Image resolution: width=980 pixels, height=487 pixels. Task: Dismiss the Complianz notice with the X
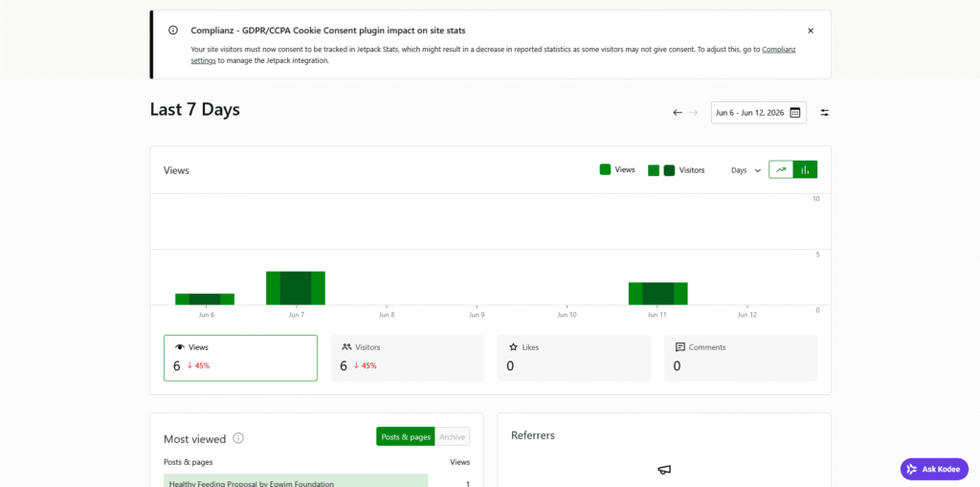tap(810, 30)
